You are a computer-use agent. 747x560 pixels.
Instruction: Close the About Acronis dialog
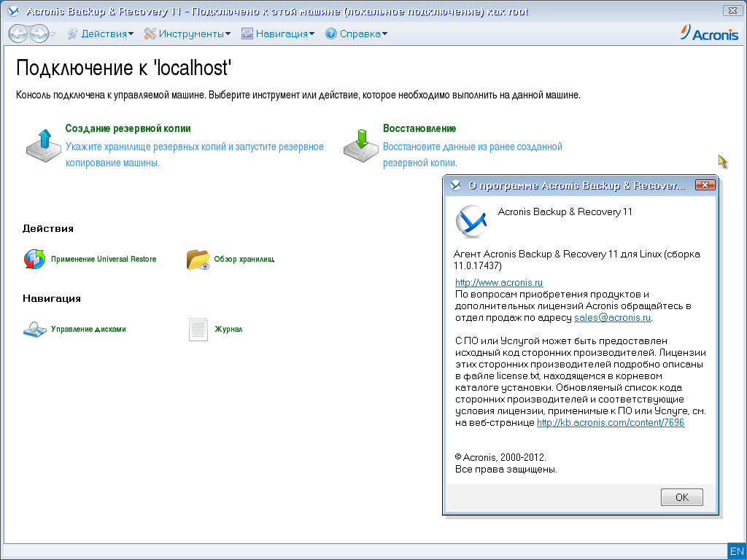(x=705, y=185)
